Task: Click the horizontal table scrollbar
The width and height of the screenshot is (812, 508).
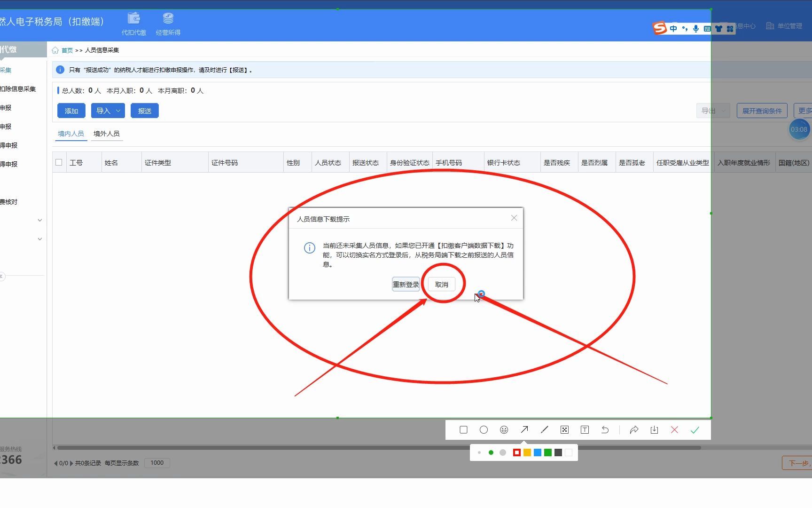Action: point(379,448)
